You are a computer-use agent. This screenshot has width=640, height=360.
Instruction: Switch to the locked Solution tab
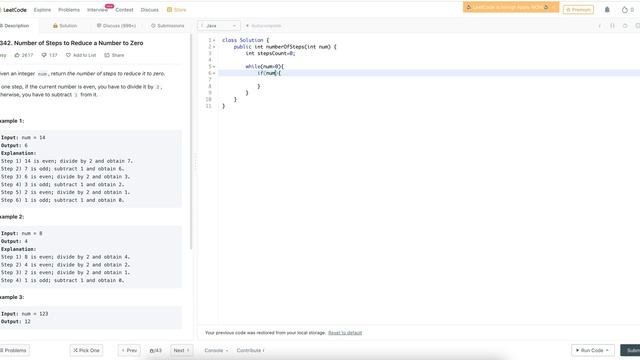[65, 26]
